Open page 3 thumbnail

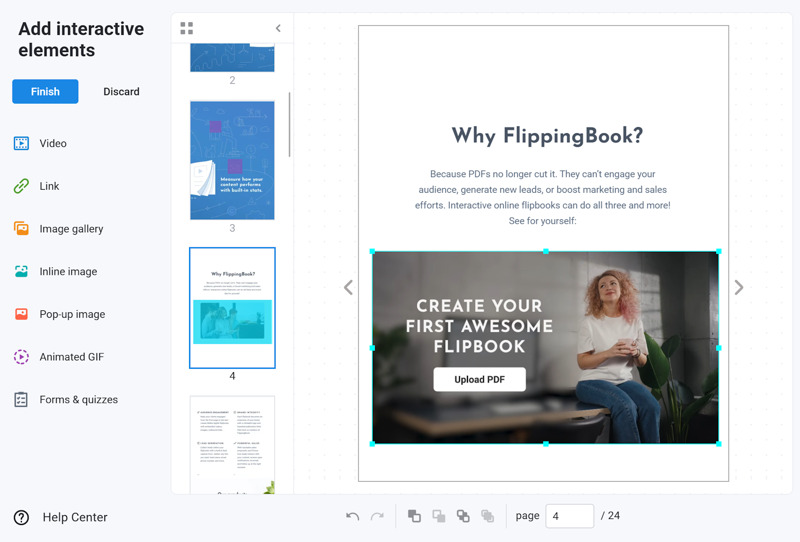[232, 160]
